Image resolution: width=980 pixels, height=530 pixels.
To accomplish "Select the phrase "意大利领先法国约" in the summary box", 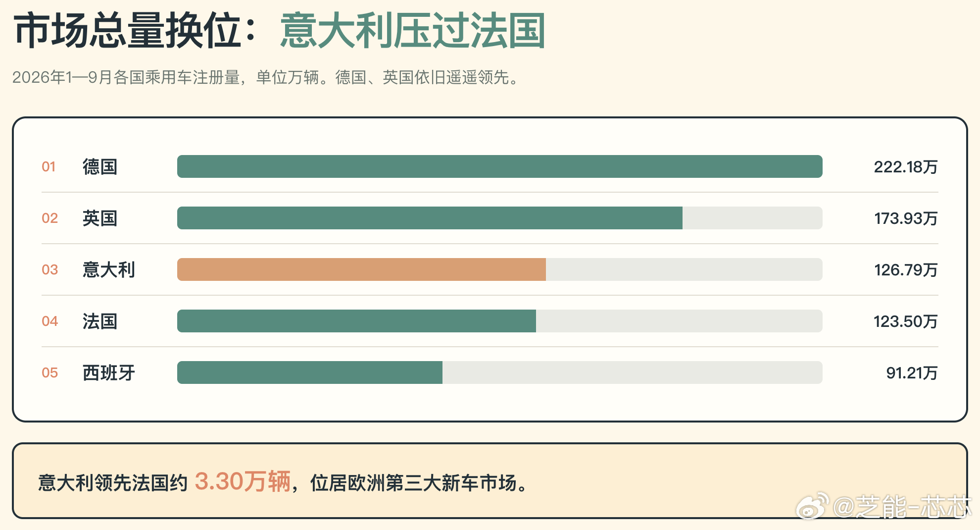I will (113, 483).
